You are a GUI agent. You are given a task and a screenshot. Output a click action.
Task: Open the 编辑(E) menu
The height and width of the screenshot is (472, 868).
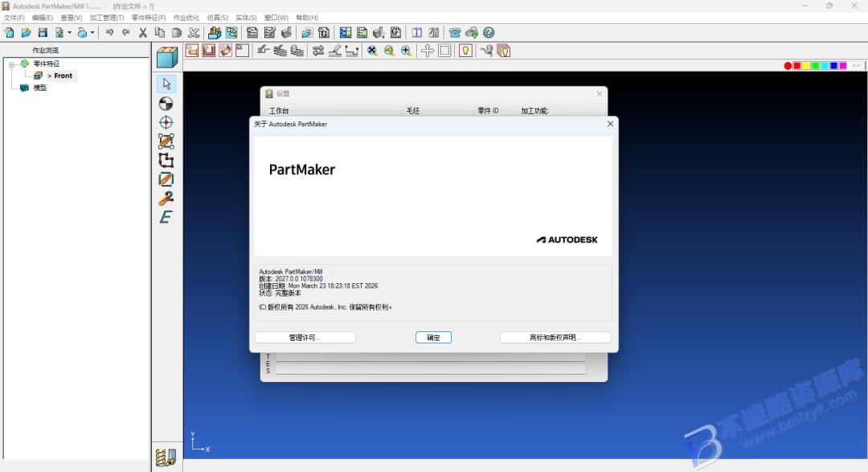point(42,18)
